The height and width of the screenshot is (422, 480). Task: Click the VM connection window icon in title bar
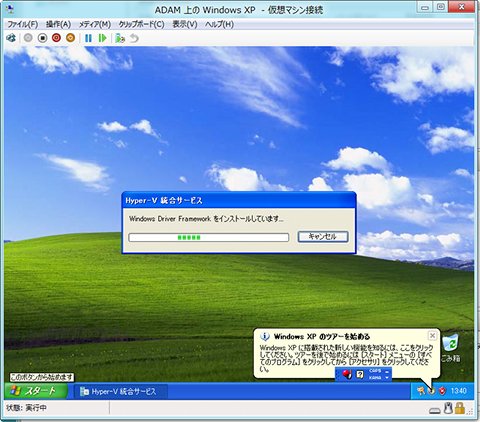tap(10, 9)
